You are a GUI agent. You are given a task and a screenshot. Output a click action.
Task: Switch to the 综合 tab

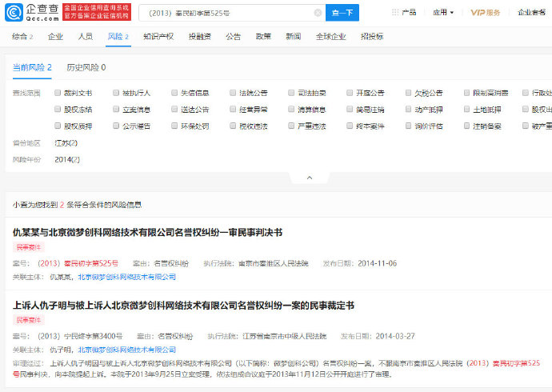[22, 37]
